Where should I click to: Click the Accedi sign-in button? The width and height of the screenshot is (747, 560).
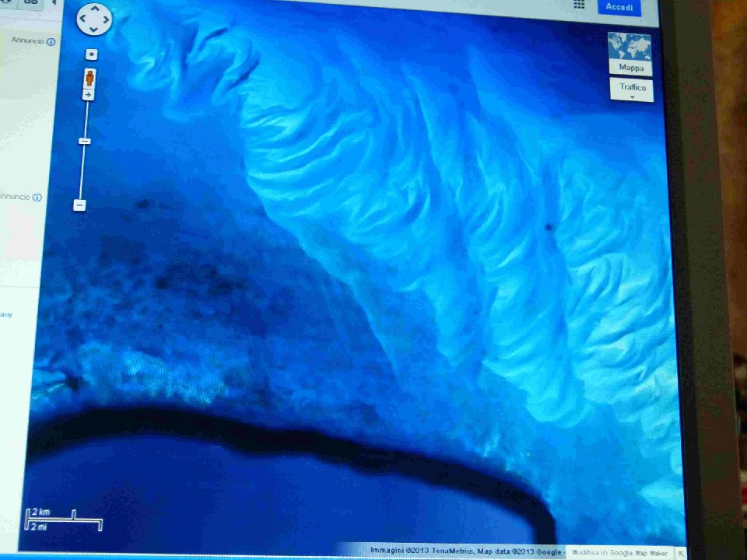pyautogui.click(x=619, y=7)
